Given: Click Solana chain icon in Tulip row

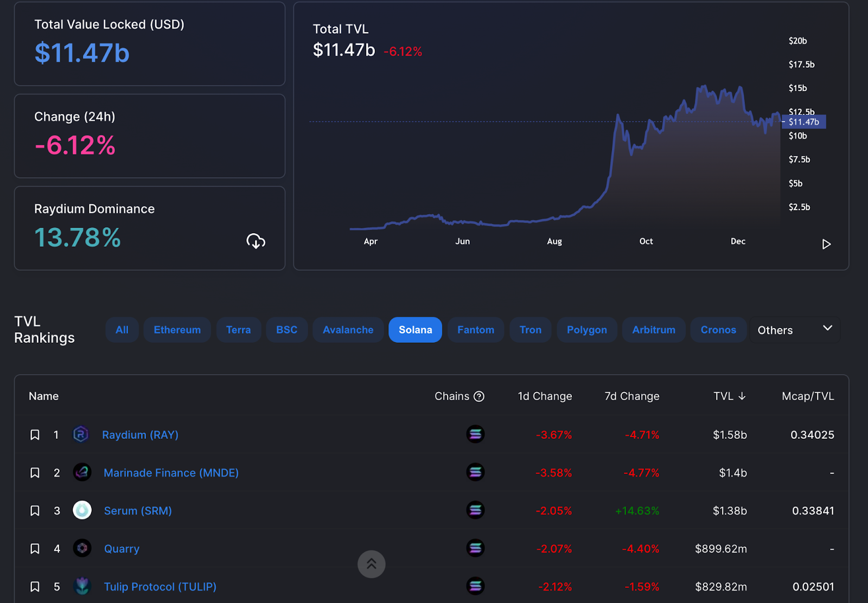Looking at the screenshot, I should (x=475, y=586).
